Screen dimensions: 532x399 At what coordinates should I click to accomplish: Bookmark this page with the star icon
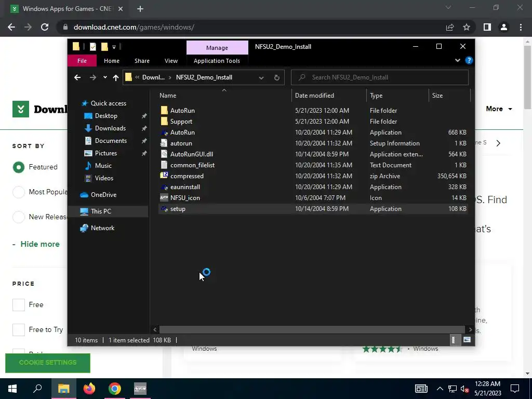(x=467, y=27)
